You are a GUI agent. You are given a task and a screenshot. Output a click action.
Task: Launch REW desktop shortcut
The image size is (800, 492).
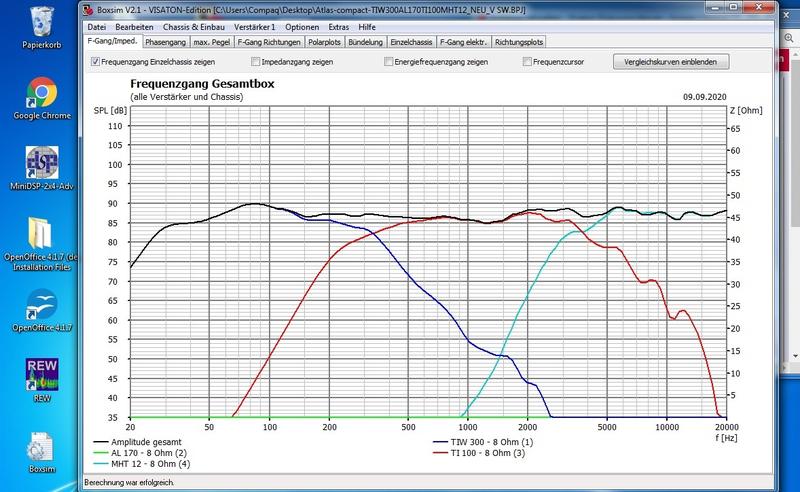[41, 373]
